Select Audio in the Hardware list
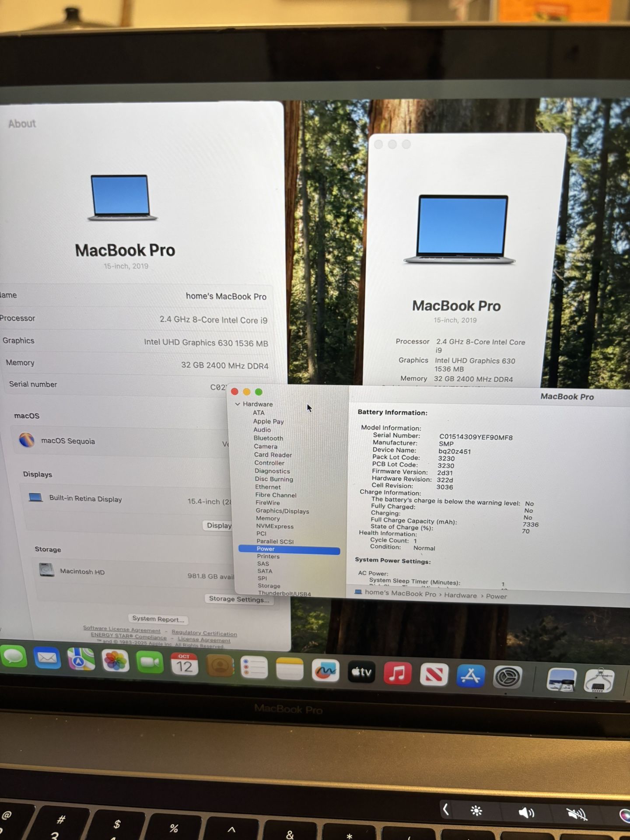The height and width of the screenshot is (840, 630). pyautogui.click(x=262, y=430)
